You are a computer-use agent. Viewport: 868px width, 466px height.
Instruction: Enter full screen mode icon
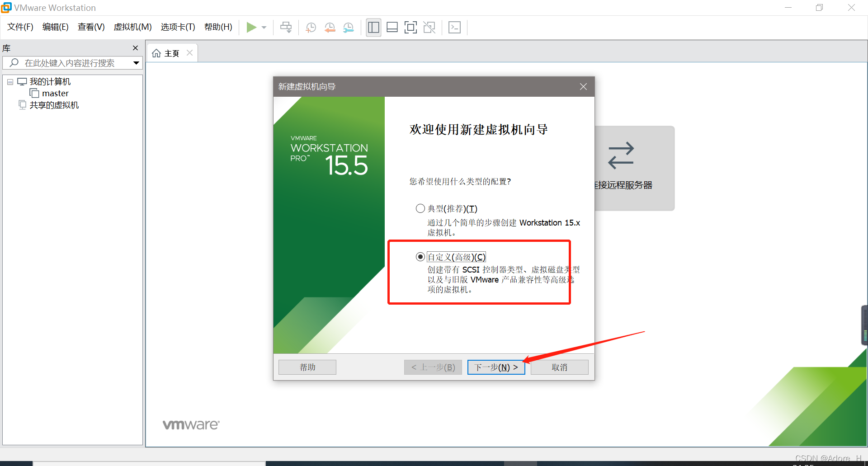410,28
